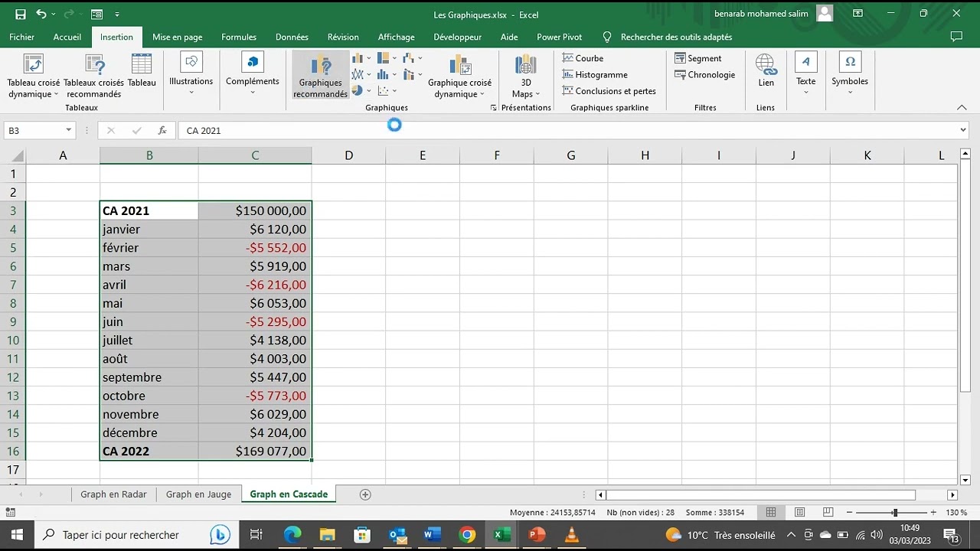Click the zoom slider handle
The height and width of the screenshot is (551, 980).
[x=894, y=512]
